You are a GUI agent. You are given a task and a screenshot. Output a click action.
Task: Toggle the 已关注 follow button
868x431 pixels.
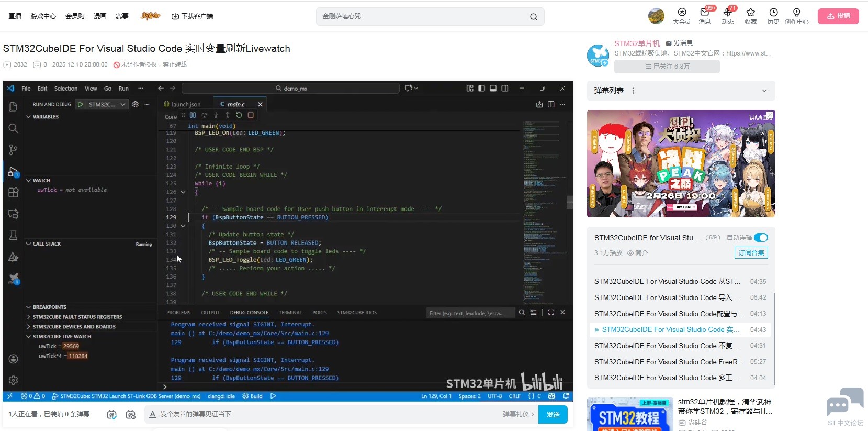(x=667, y=67)
